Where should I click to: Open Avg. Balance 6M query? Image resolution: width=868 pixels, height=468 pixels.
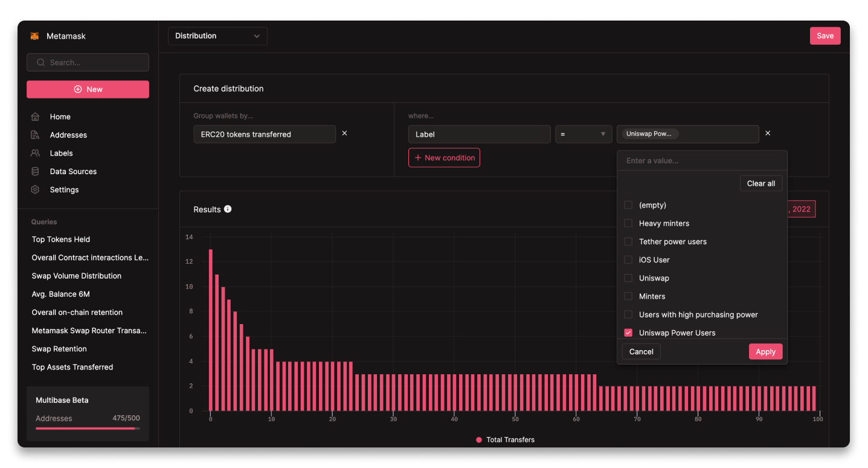click(x=60, y=294)
